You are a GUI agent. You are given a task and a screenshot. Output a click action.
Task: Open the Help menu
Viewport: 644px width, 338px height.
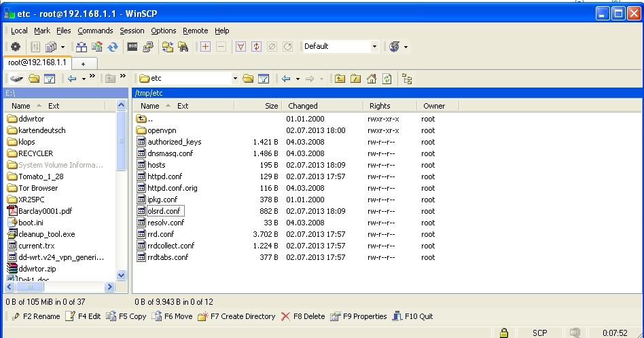click(221, 31)
